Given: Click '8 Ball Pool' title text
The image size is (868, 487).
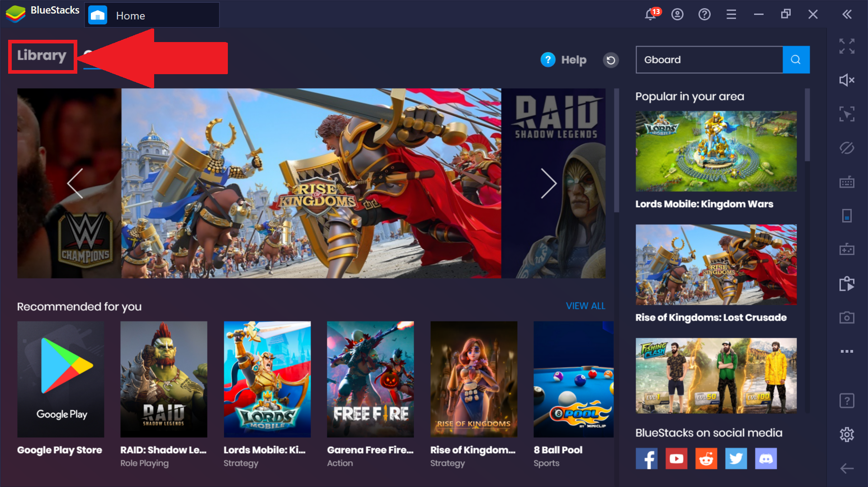Looking at the screenshot, I should (558, 450).
